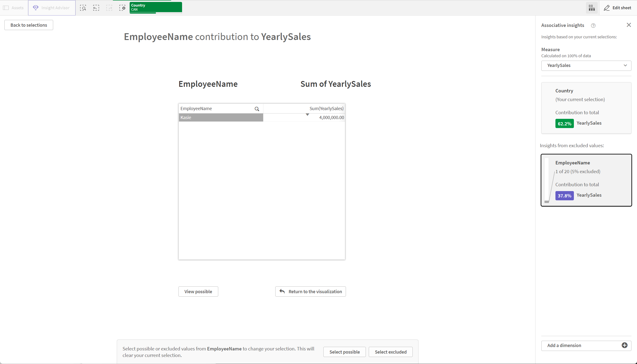Click the close icon on Associative insights panel

(629, 25)
